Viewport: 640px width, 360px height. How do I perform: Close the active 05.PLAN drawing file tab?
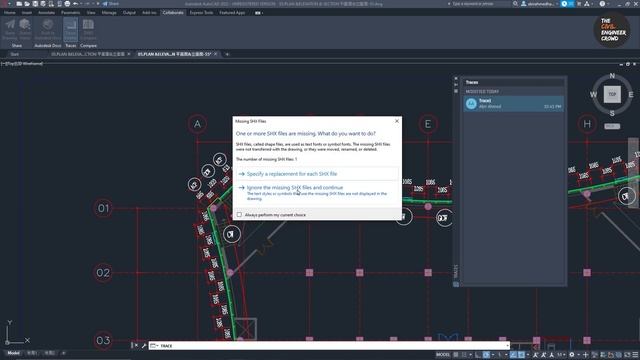tap(216, 54)
